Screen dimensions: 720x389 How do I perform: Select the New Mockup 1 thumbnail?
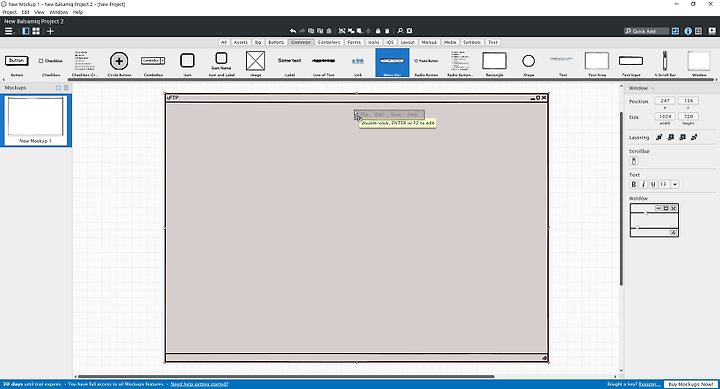35,120
